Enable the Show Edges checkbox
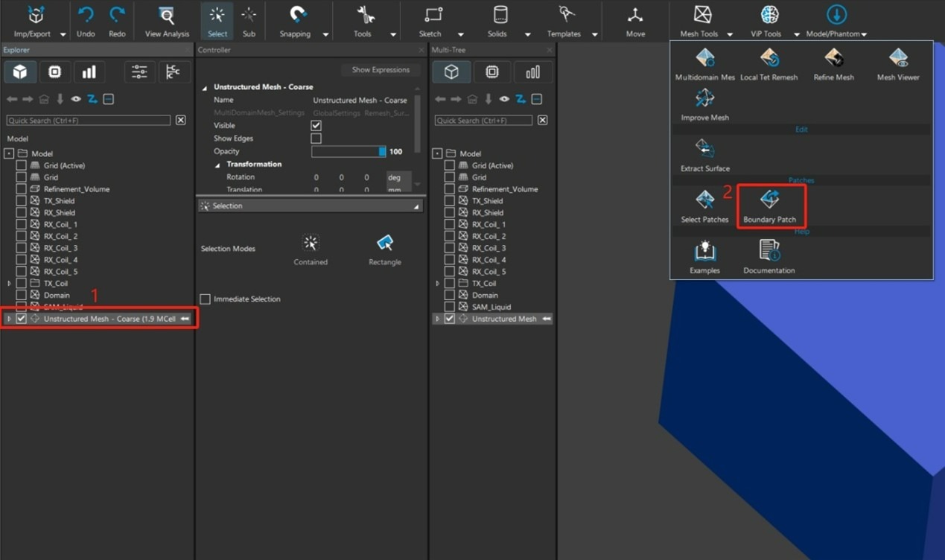Viewport: 945px width, 560px height. (316, 139)
